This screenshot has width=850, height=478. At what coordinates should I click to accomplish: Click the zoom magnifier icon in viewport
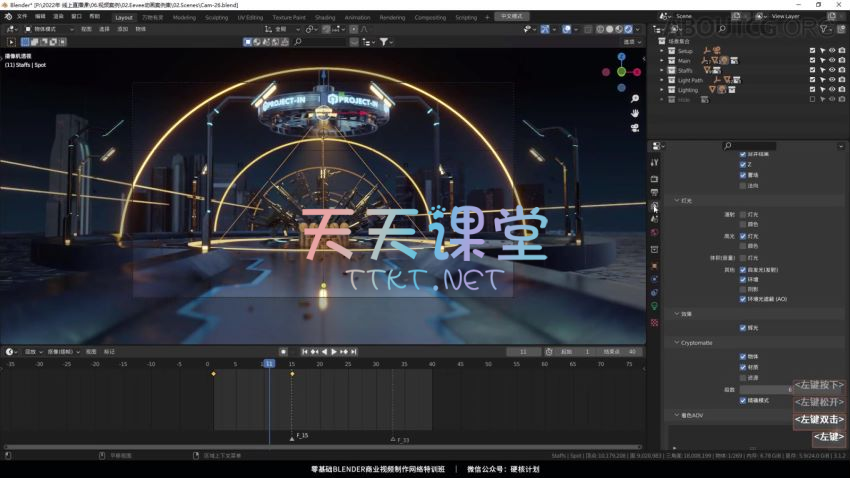pyautogui.click(x=635, y=98)
